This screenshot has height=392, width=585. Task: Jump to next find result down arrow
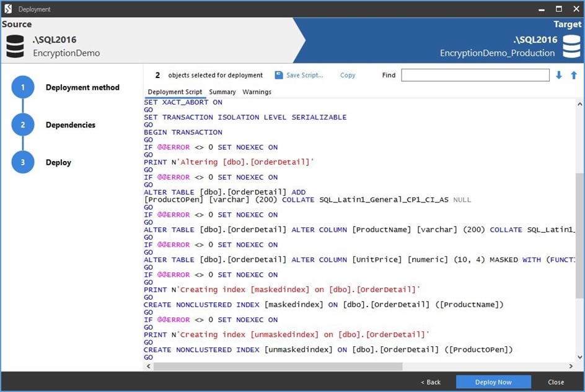[558, 75]
